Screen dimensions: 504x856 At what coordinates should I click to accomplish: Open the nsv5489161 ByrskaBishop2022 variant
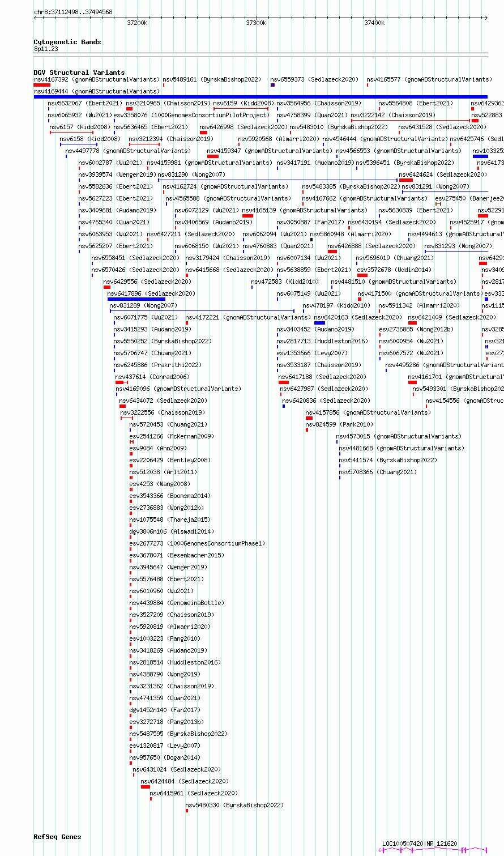click(212, 79)
